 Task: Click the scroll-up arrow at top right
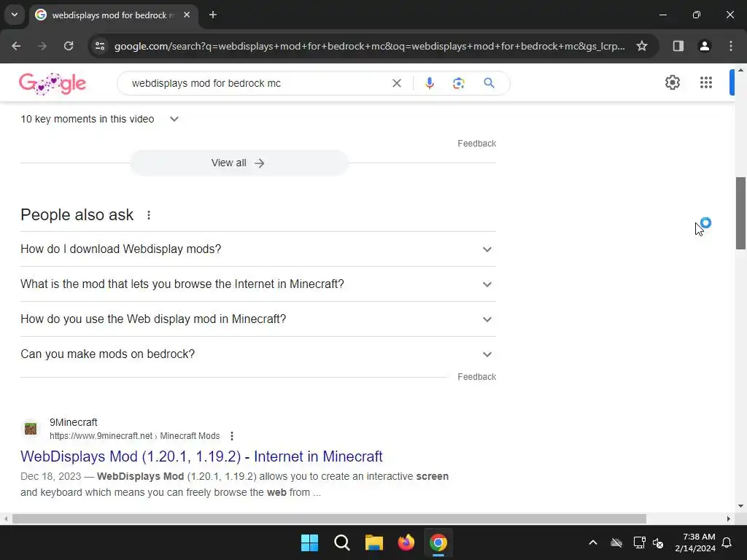[740, 70]
